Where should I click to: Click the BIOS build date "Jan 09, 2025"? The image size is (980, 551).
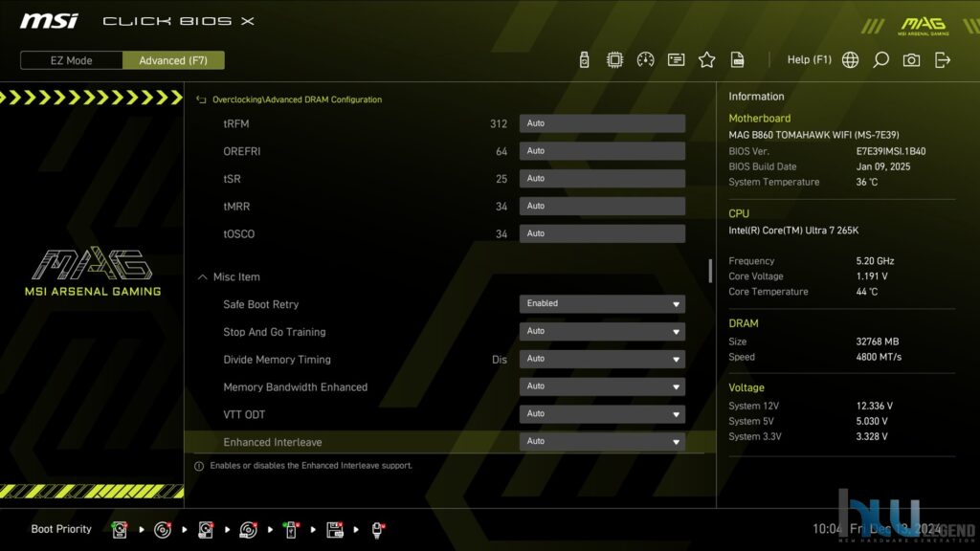[x=883, y=166]
